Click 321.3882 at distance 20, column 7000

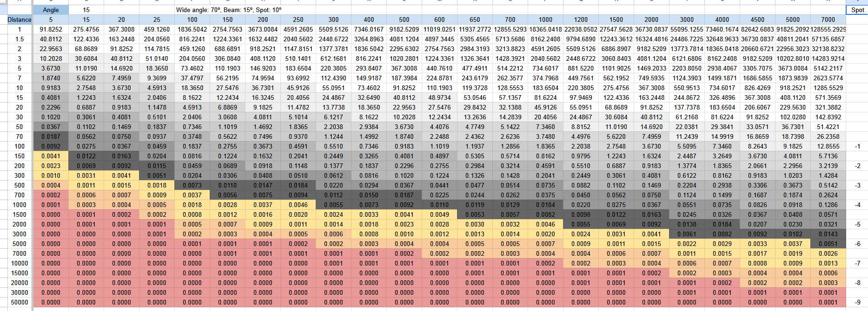pos(828,107)
